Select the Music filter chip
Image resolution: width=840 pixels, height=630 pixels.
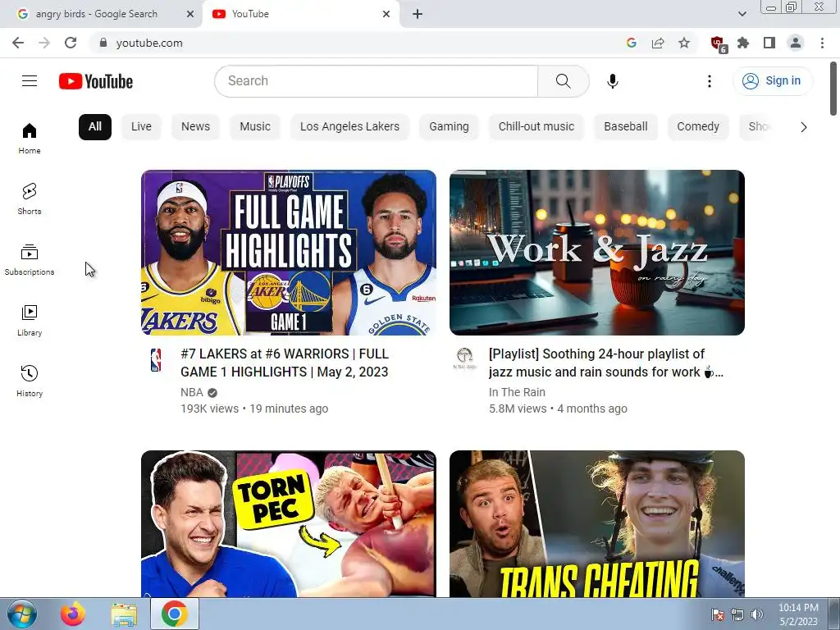click(255, 127)
